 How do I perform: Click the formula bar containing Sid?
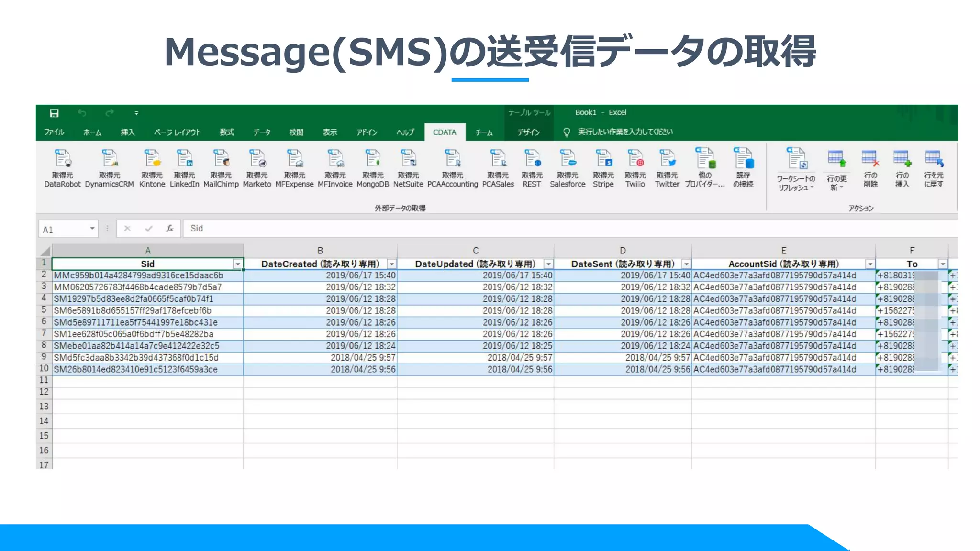(x=569, y=229)
